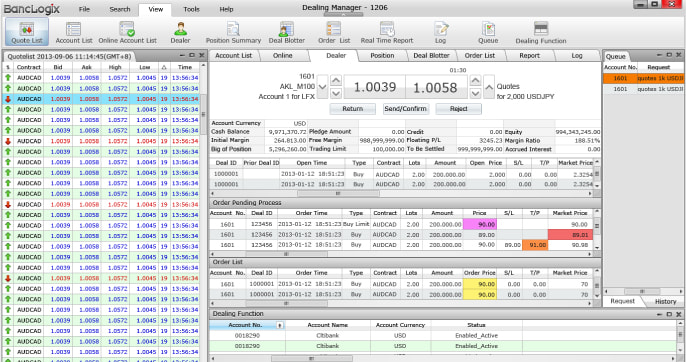Open Online Account List from the toolbar
Image resolution: width=686 pixels, height=362 pixels.
click(x=127, y=32)
